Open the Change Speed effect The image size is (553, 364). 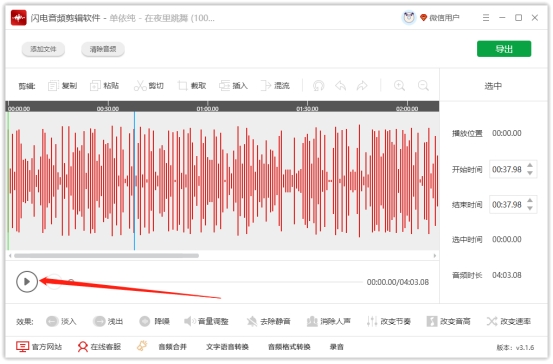pyautogui.click(x=509, y=321)
